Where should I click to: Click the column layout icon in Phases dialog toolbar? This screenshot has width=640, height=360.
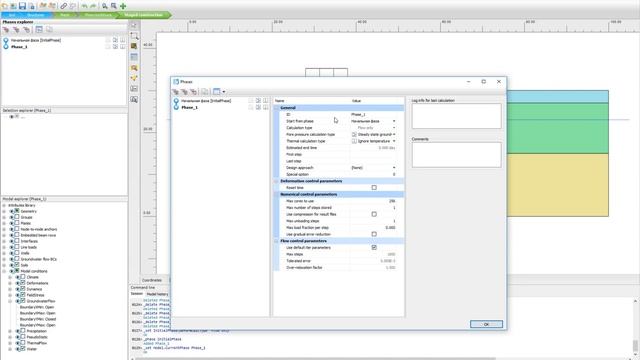(x=217, y=92)
